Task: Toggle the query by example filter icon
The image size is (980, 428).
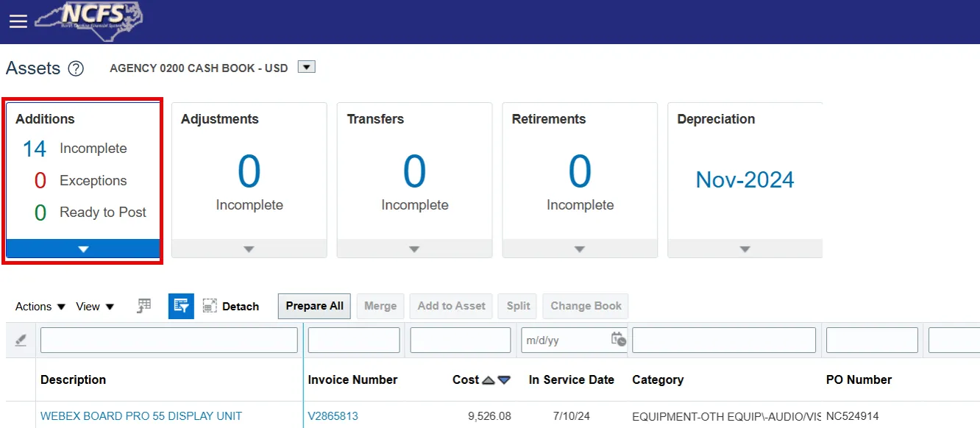Action: [x=181, y=306]
